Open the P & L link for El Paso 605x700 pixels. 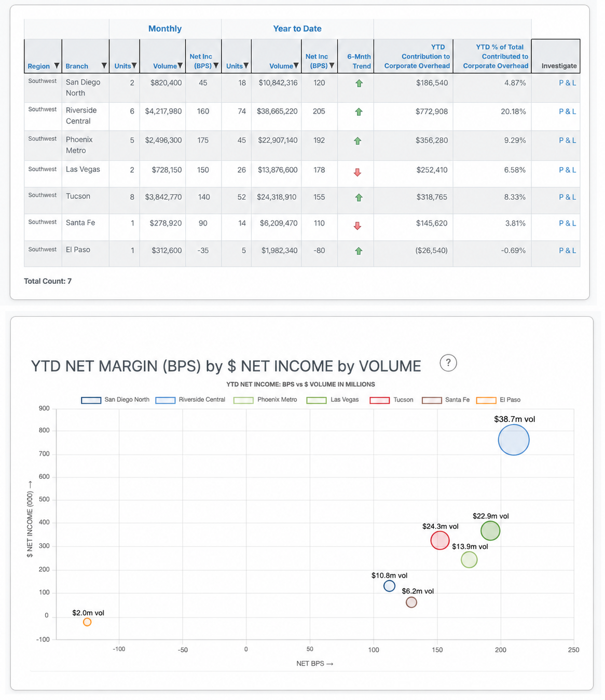[x=567, y=250]
